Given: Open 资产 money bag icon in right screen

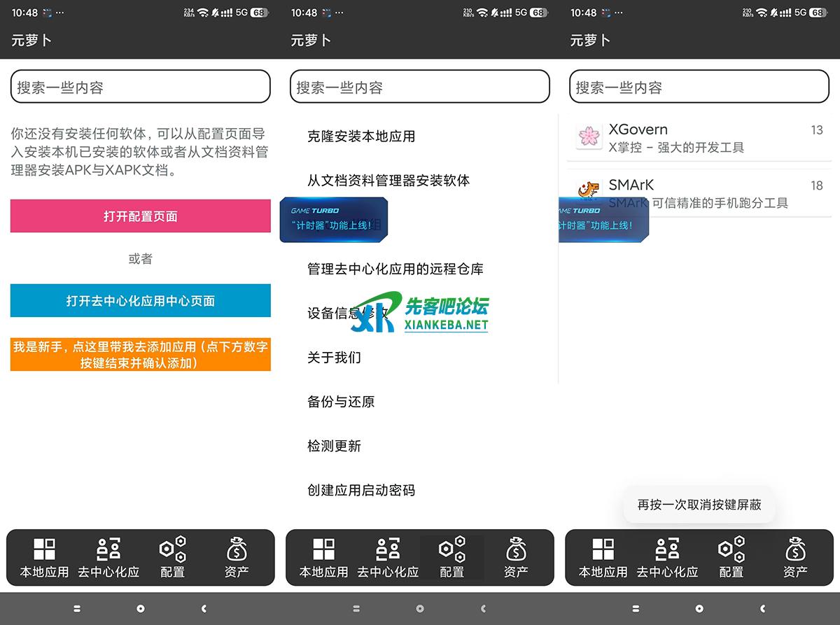Looking at the screenshot, I should (x=795, y=549).
